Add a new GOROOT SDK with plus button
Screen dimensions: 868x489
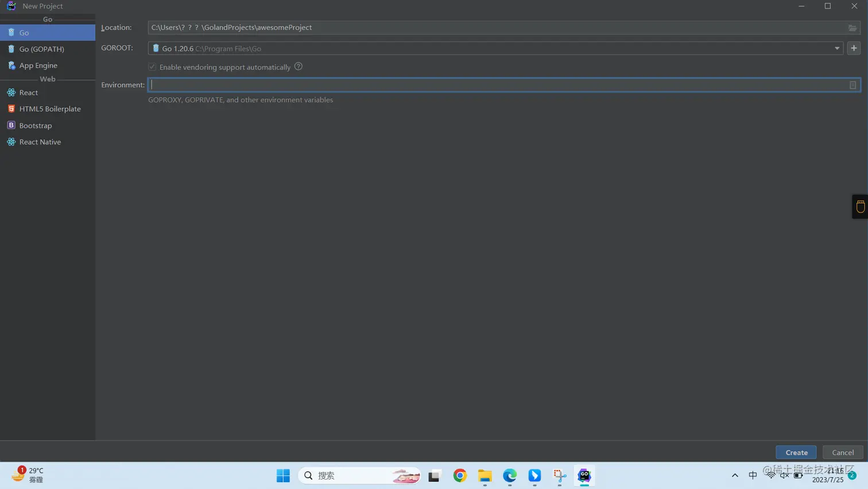pyautogui.click(x=854, y=48)
